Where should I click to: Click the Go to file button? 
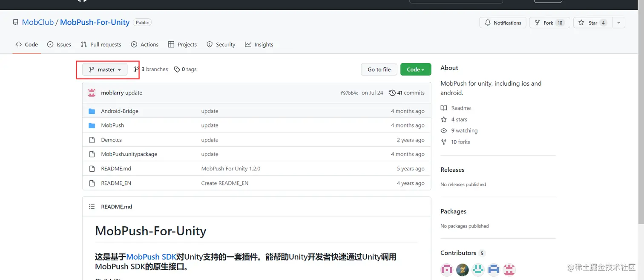click(379, 69)
